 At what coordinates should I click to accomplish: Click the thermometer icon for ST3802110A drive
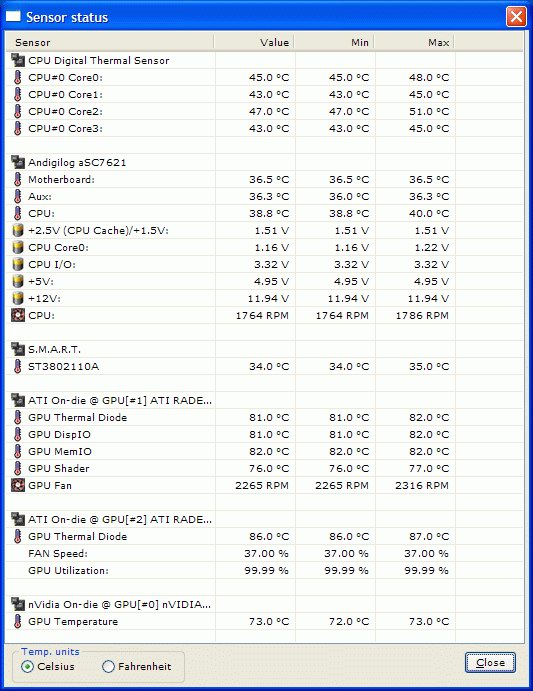pyautogui.click(x=18, y=367)
